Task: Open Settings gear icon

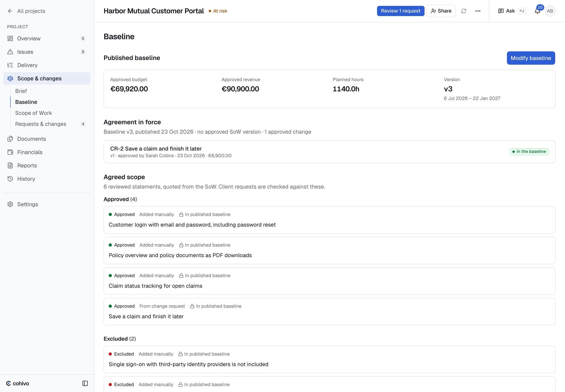Action: [10, 204]
